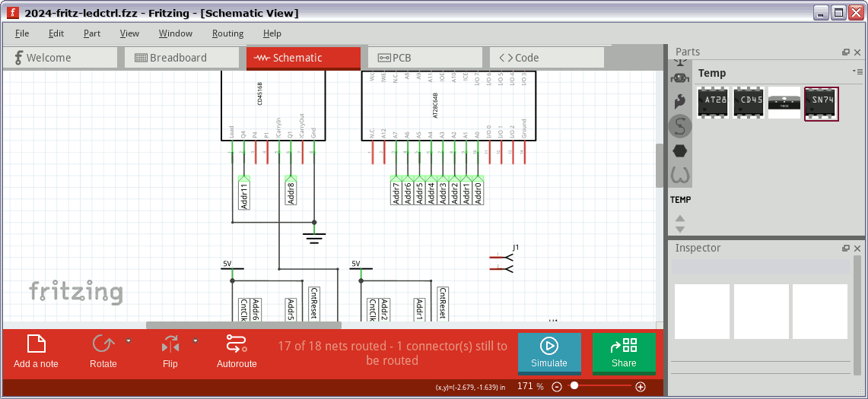
Task: Switch to the Welcome tab
Action: coord(60,58)
